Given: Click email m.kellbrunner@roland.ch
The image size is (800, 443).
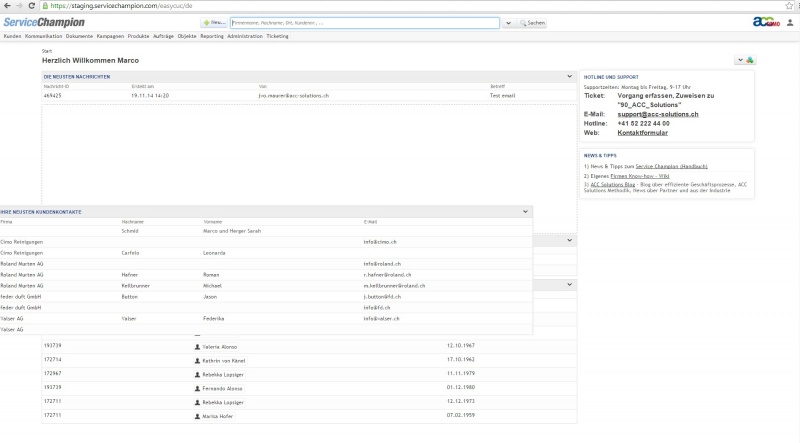Looking at the screenshot, I should click(x=394, y=286).
